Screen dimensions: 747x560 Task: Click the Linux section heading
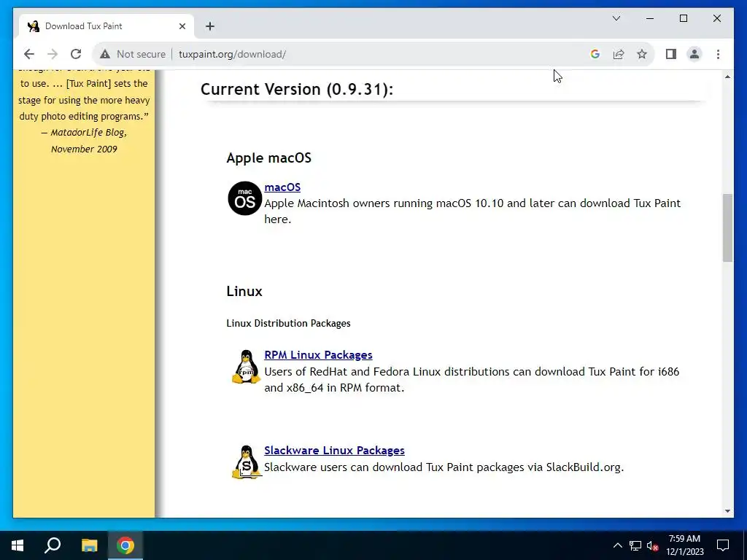244,292
